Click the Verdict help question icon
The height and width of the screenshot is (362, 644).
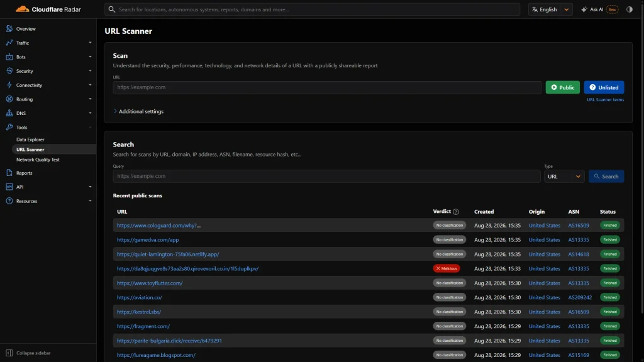point(456,212)
